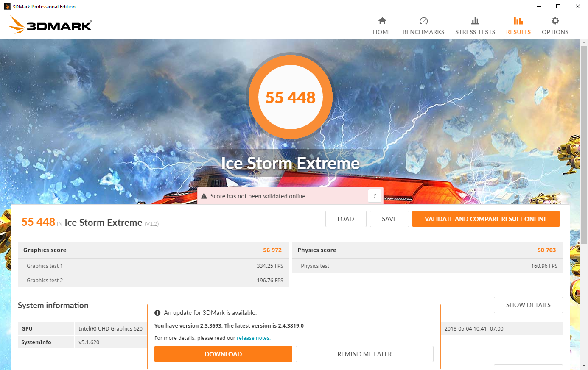Click the Stress Tests bar icon
This screenshot has width=588, height=370.
point(475,21)
